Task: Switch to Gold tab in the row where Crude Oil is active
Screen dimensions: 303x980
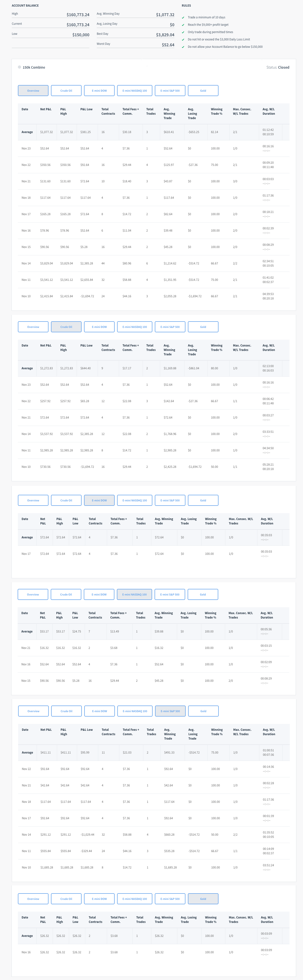Action: pos(203,327)
